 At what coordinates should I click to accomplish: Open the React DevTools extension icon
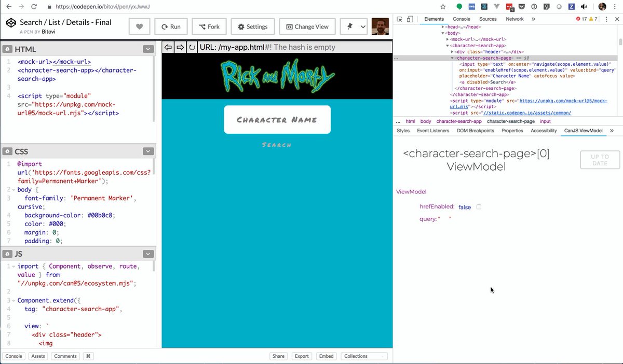click(x=484, y=7)
